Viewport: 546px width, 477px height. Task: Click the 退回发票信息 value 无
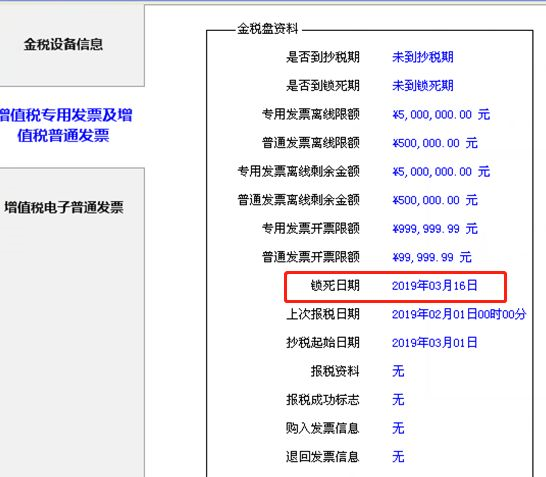click(398, 457)
